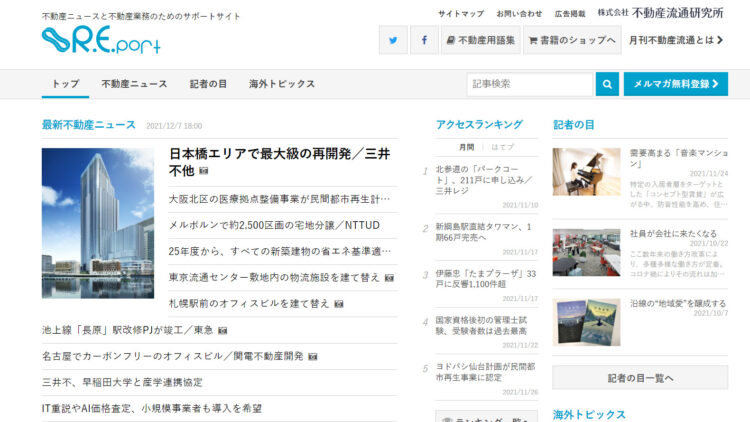
Task: Open ranking 2 新綱島駅直結タワマン
Action: pyautogui.click(x=484, y=232)
